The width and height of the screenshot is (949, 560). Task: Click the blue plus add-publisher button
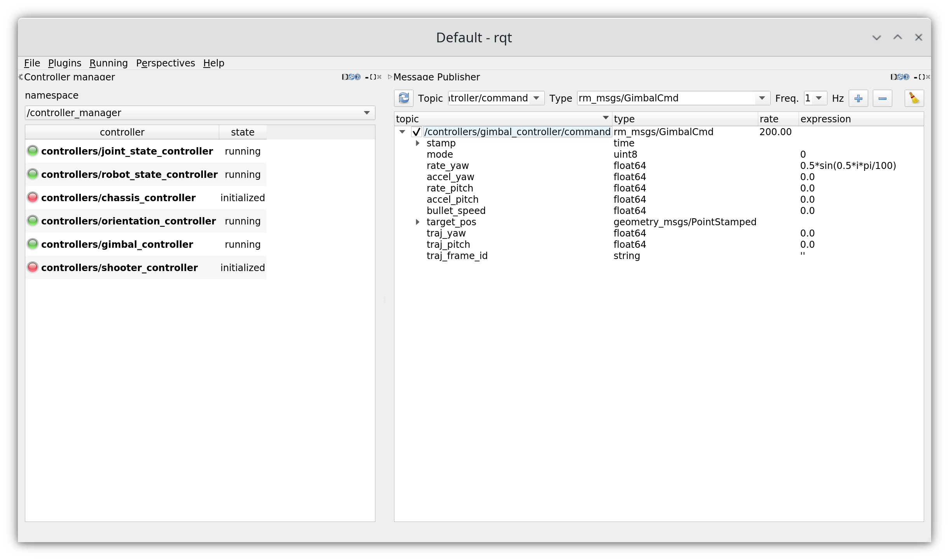pos(858,98)
